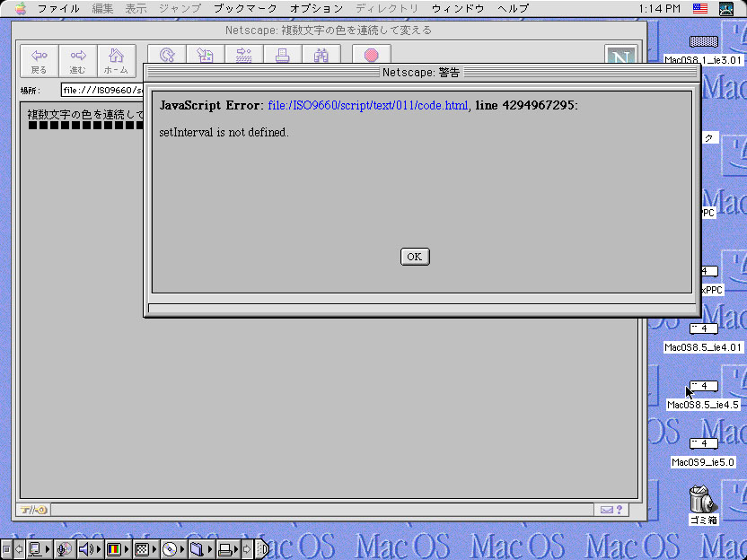Click the menu bar clock showing 1:14 PM
The height and width of the screenshot is (560, 747).
pos(659,9)
